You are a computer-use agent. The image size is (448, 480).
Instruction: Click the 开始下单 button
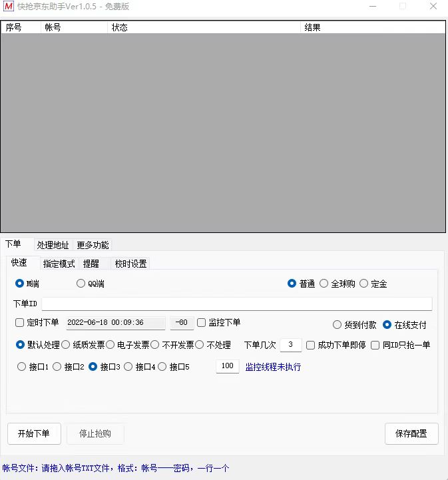pos(34,433)
